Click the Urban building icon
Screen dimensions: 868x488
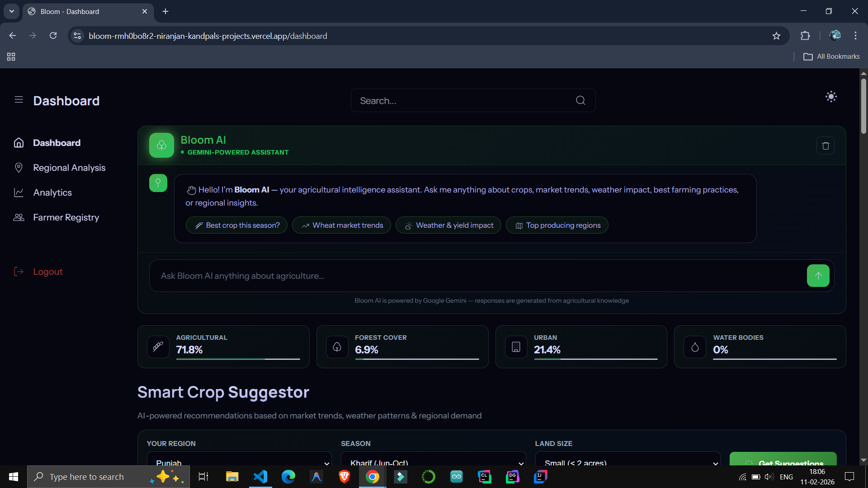click(x=516, y=347)
